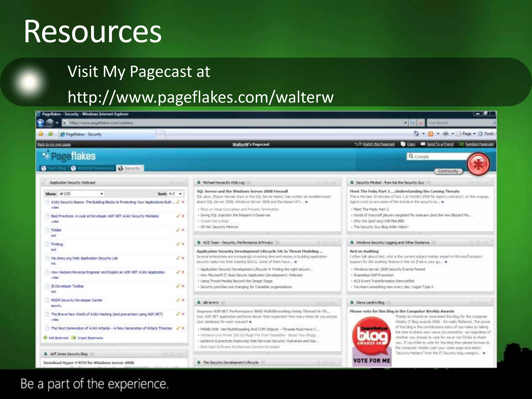Viewport: 532px width, 399px height.
Task: Click the Favorites star icon
Action: 41,134
